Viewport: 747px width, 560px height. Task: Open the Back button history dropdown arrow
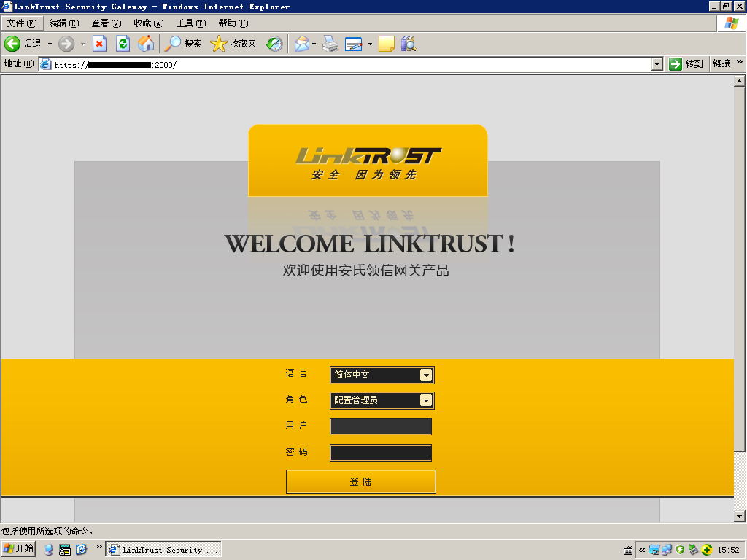pos(50,44)
